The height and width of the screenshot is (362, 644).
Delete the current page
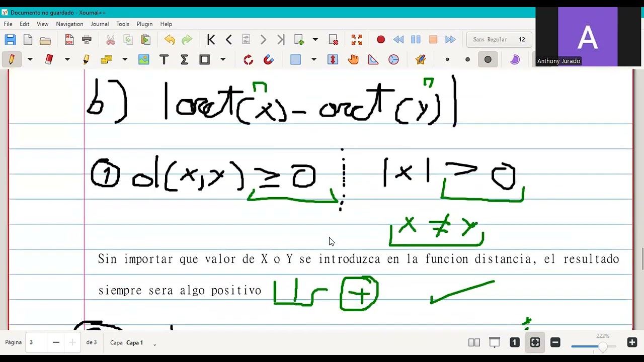pyautogui.click(x=333, y=40)
